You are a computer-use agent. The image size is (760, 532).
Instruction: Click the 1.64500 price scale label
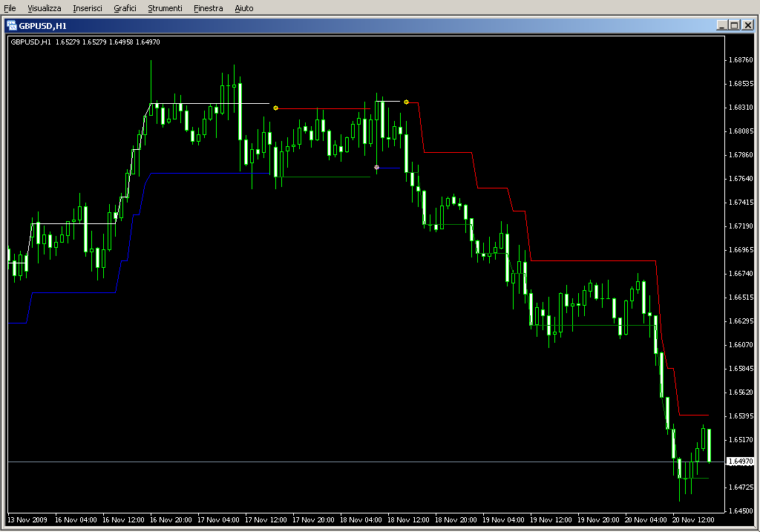point(741,511)
